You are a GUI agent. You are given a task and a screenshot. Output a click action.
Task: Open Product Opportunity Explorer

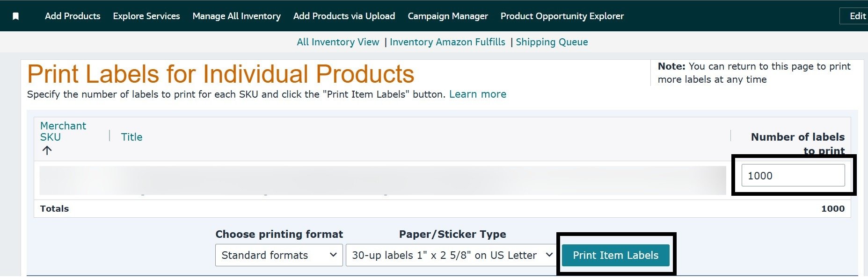[x=562, y=16]
